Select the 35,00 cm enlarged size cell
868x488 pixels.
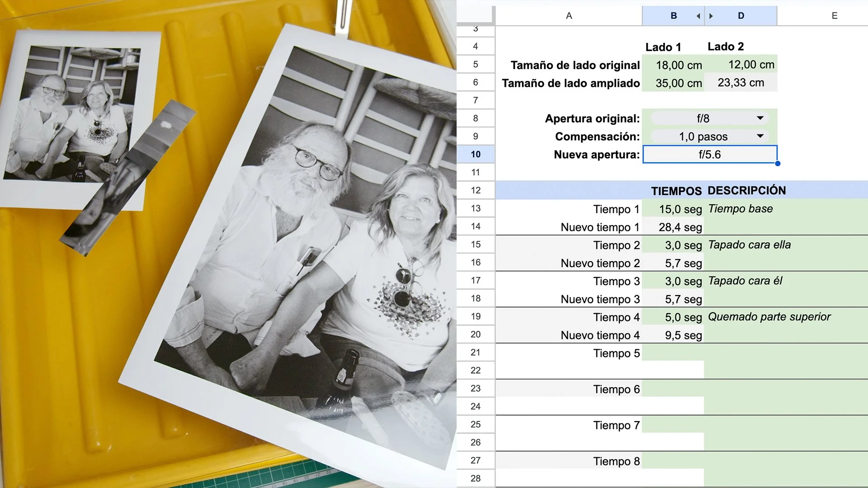point(673,83)
